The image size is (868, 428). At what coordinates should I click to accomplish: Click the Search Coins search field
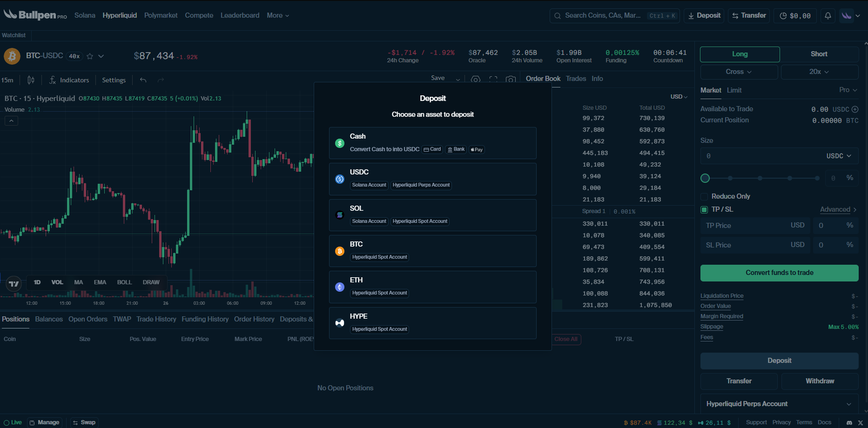(x=603, y=15)
